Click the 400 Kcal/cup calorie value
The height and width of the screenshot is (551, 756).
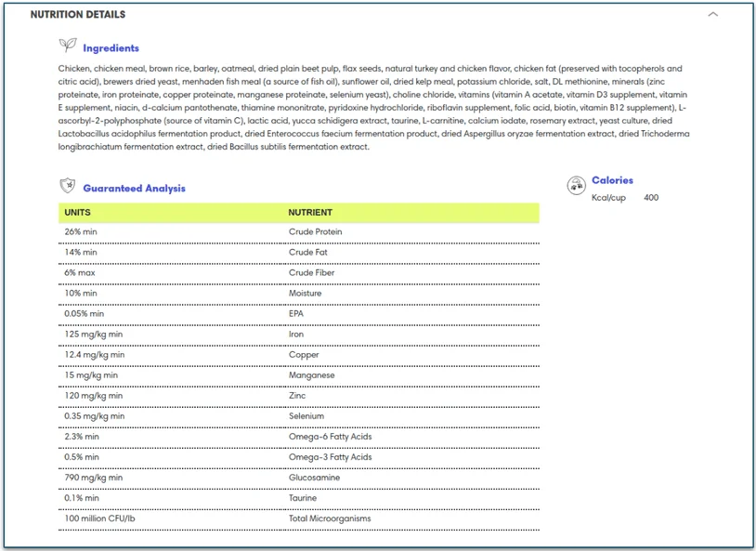pyautogui.click(x=650, y=197)
